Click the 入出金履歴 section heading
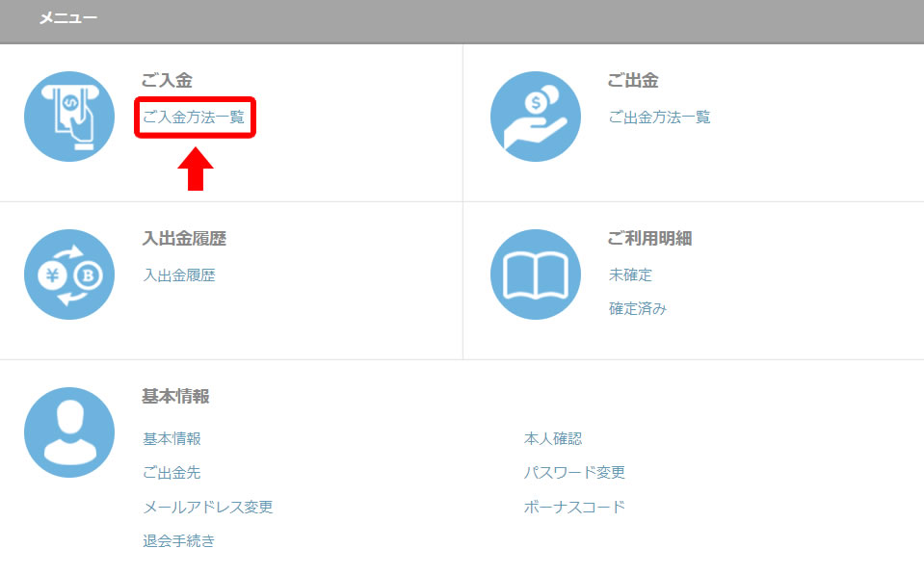 click(x=184, y=239)
